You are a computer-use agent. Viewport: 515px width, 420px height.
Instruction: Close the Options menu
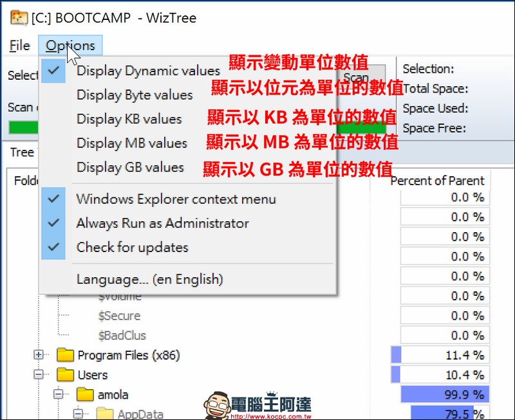(x=70, y=46)
